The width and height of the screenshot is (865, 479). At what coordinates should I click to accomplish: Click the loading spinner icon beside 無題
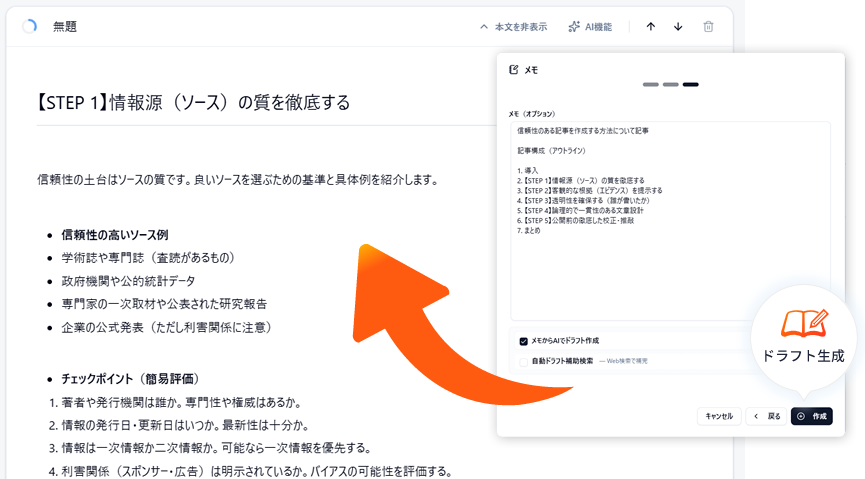29,27
